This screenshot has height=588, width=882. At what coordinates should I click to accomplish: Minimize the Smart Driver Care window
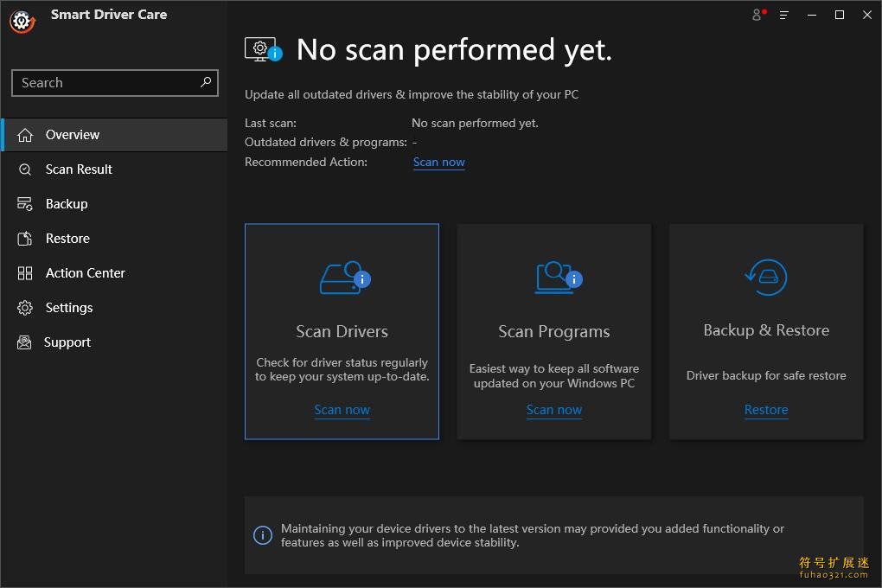pyautogui.click(x=812, y=16)
